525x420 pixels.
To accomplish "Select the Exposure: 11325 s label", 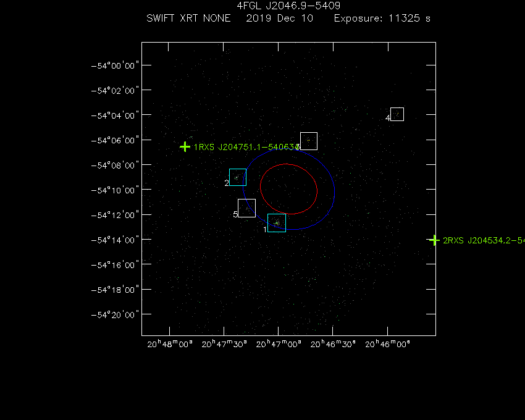I will coord(382,18).
